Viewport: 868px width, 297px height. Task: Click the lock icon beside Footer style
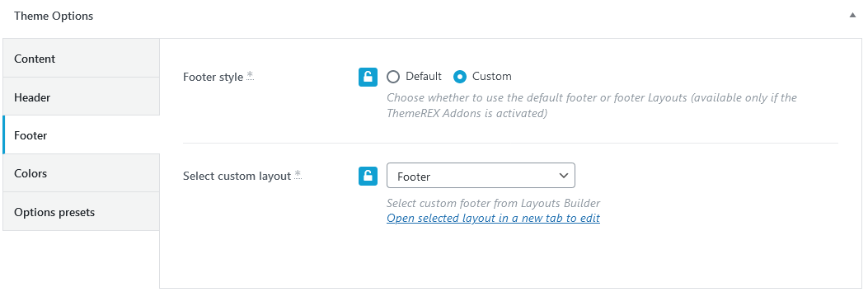[x=368, y=77]
